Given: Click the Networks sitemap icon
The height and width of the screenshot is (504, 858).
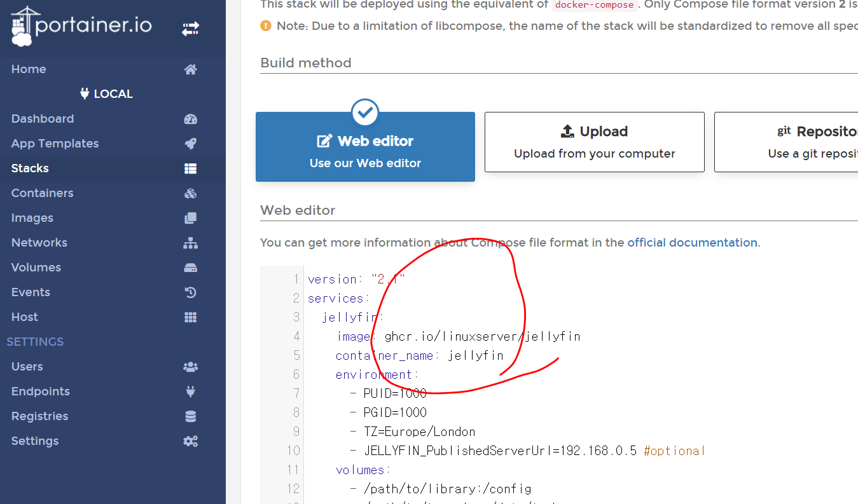Looking at the screenshot, I should [x=190, y=243].
